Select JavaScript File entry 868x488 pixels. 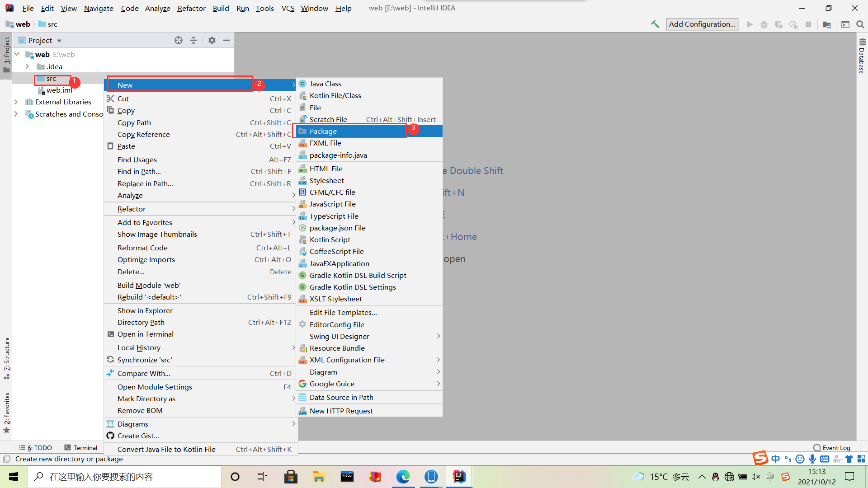pos(369,204)
